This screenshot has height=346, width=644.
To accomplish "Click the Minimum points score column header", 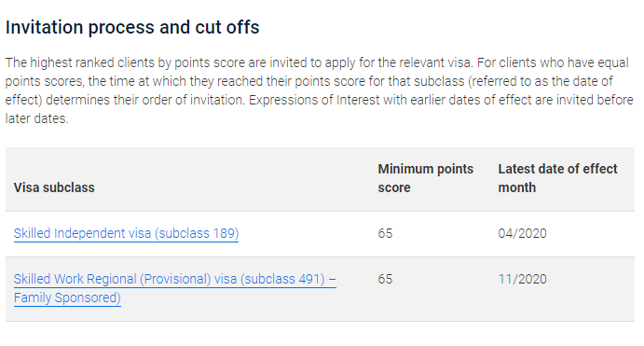I will [426, 178].
